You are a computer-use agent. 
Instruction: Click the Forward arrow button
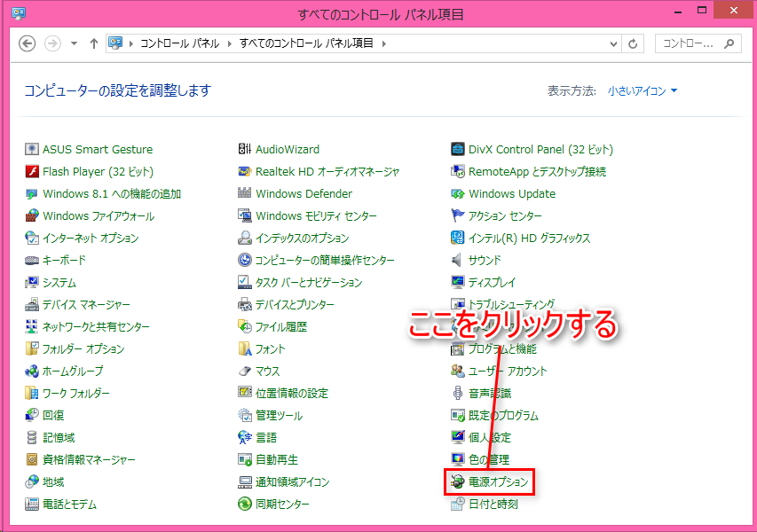point(52,44)
